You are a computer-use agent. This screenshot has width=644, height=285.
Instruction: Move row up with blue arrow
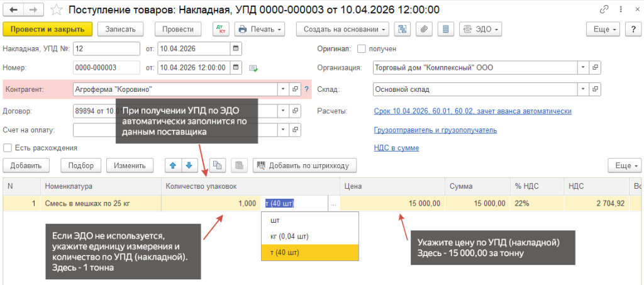pyautogui.click(x=173, y=165)
